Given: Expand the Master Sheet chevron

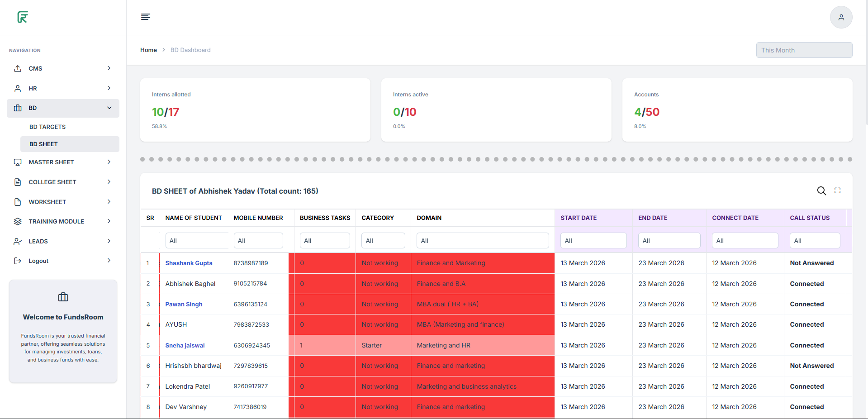Looking at the screenshot, I should point(109,162).
